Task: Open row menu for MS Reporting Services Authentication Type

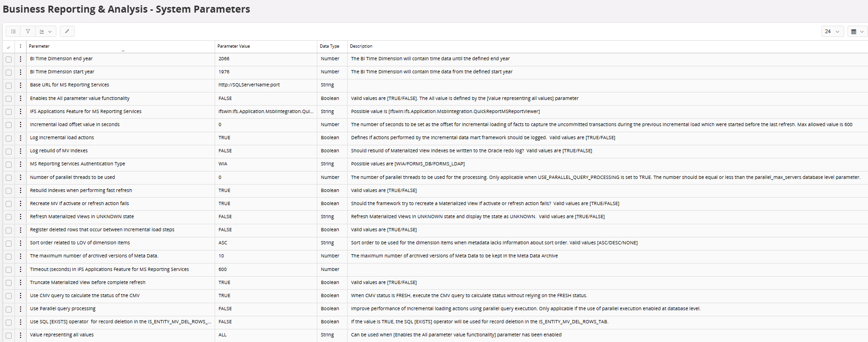Action: pos(21,164)
